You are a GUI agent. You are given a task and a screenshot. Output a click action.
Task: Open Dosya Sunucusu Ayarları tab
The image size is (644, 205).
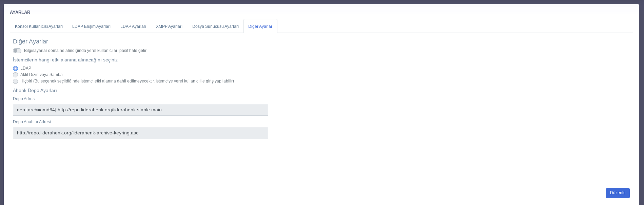click(215, 26)
